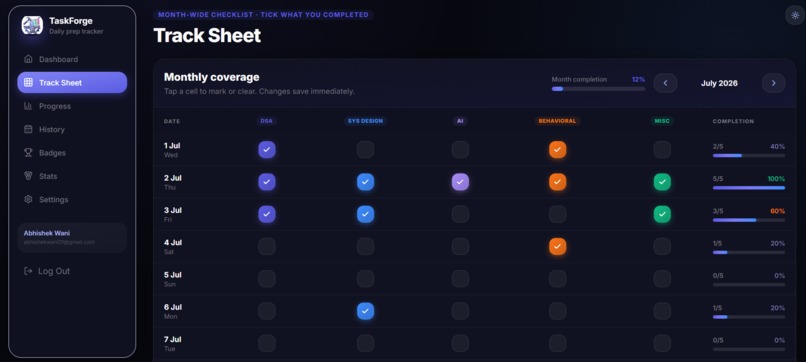Click the "1 Jul" date cell
806x362 pixels.
tap(172, 150)
